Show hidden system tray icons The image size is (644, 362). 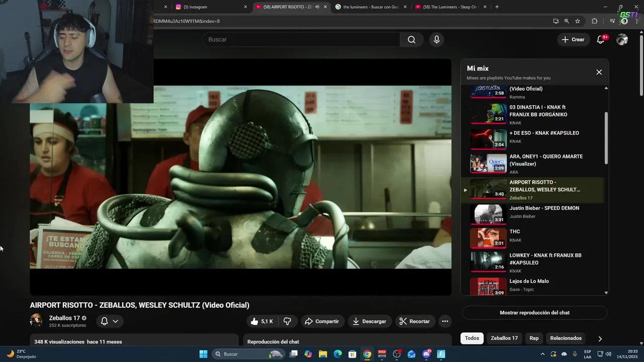pyautogui.click(x=542, y=354)
